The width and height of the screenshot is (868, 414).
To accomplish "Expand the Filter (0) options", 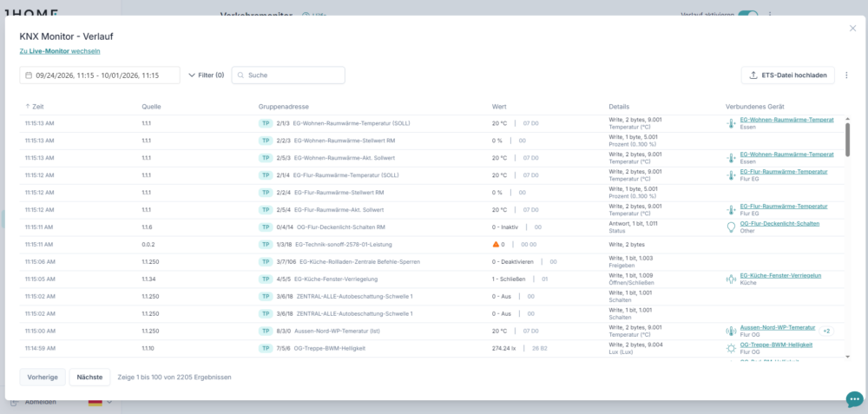I will [206, 76].
